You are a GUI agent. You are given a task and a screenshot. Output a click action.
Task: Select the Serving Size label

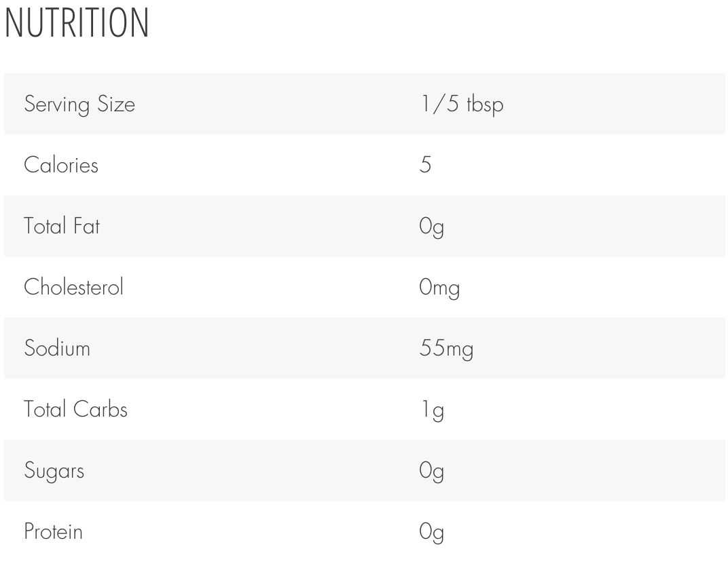[79, 104]
